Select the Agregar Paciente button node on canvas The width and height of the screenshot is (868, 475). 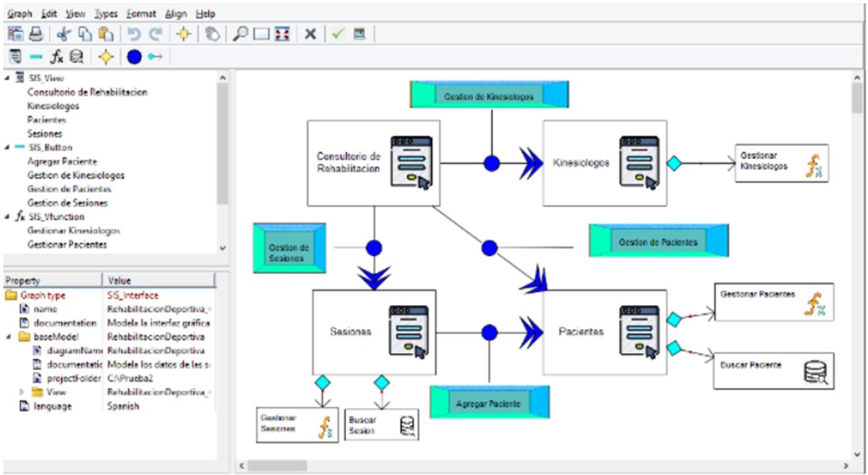[x=490, y=402]
